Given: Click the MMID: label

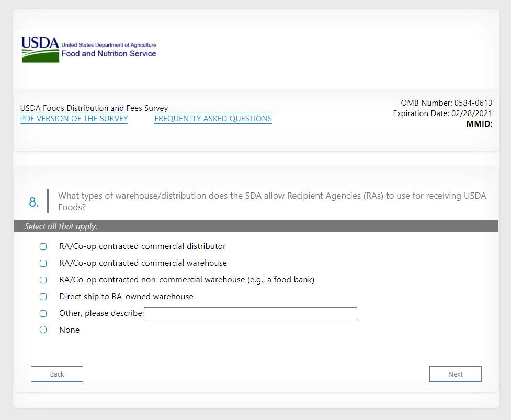Looking at the screenshot, I should 479,124.
